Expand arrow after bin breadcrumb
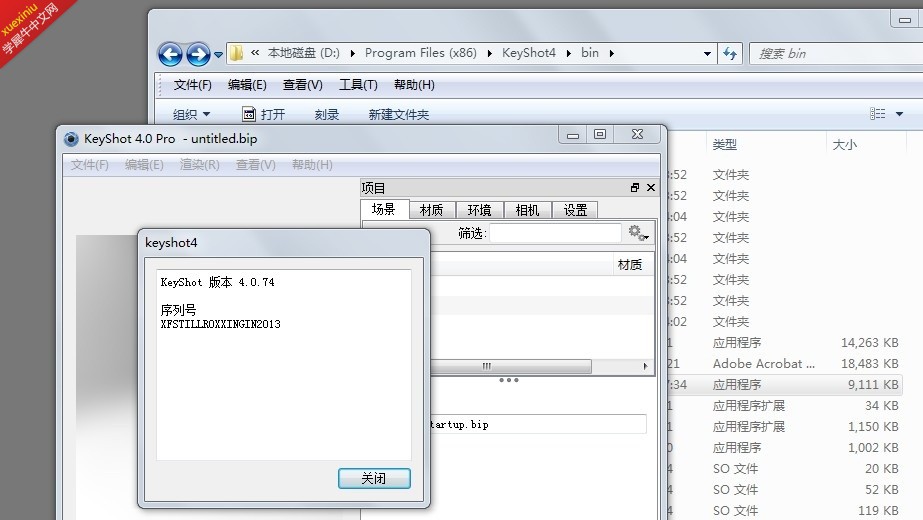Image resolution: width=923 pixels, height=520 pixels. point(612,54)
